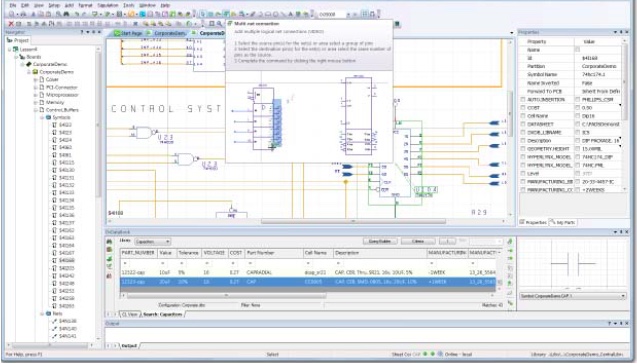Click the Query Builder button

point(379,241)
